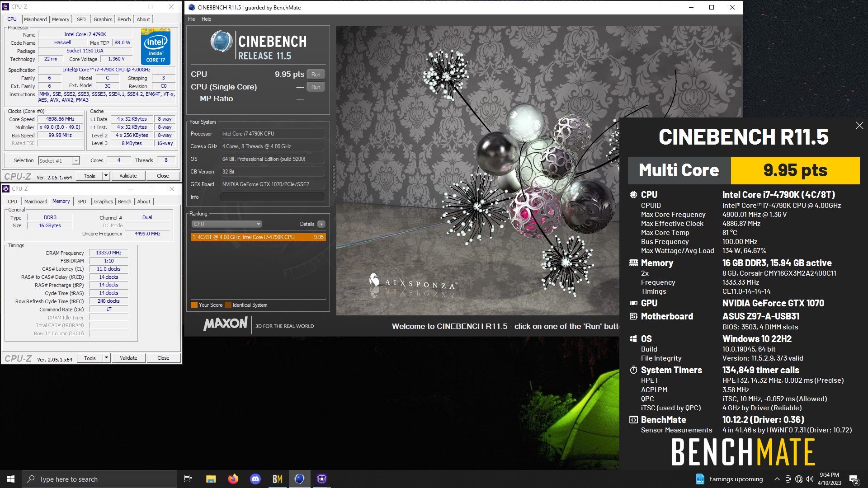This screenshot has height=488, width=868.
Task: Switch to About tab in bottom CPU-Z
Action: (144, 202)
